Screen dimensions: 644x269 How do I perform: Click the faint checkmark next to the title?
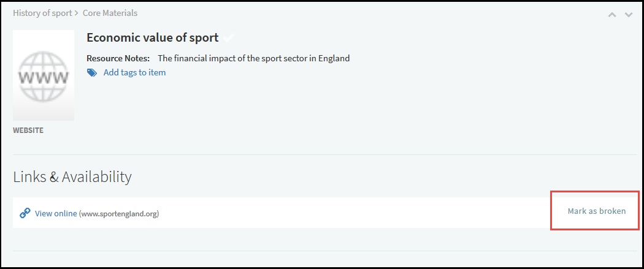coord(228,38)
